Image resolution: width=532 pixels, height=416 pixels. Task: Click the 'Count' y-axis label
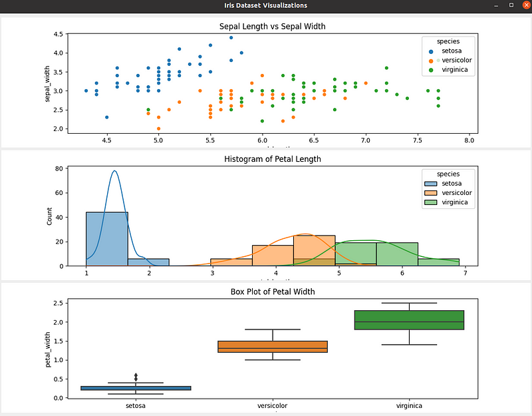49,216
